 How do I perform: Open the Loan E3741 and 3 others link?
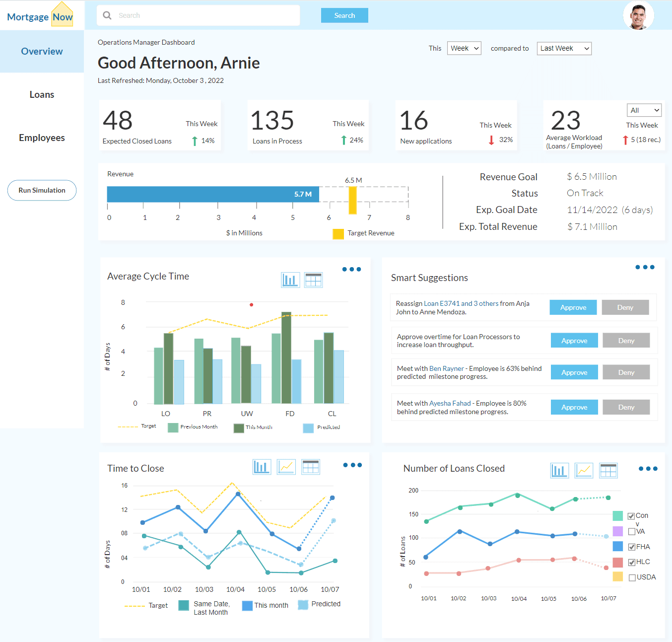click(x=461, y=303)
